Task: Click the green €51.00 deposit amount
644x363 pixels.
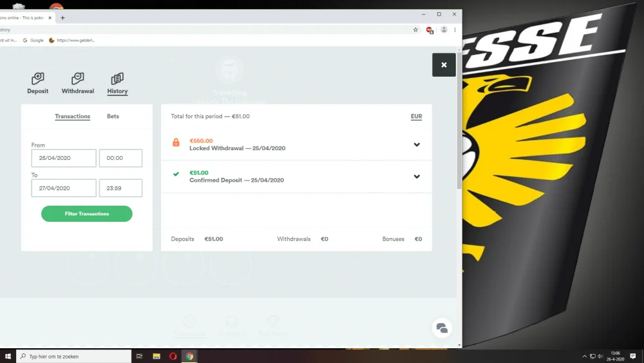Action: pos(199,173)
